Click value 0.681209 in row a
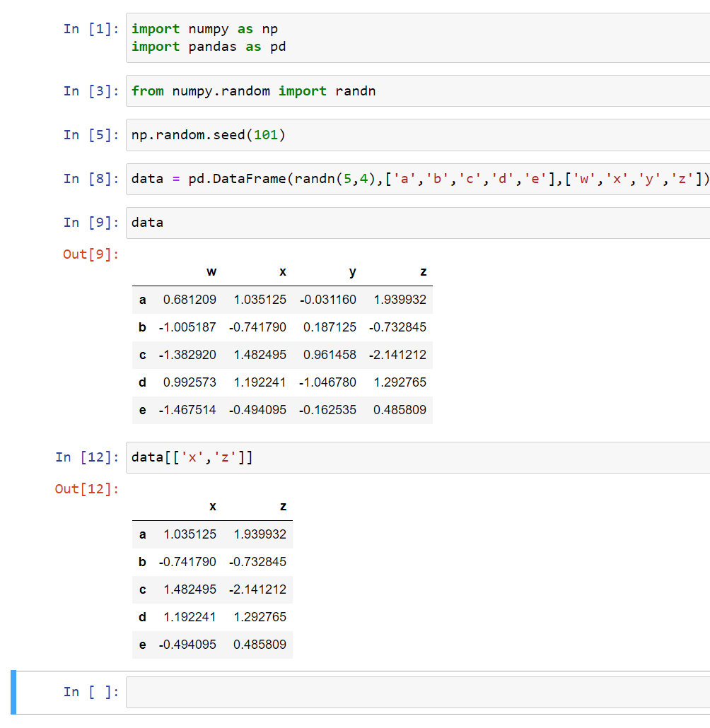Viewport: 710px width, 728px height. [x=190, y=300]
